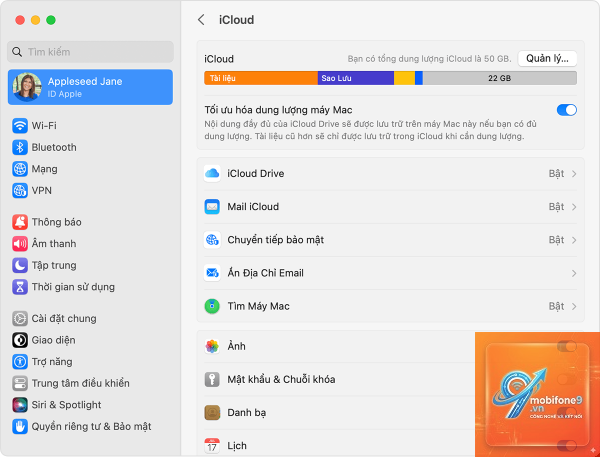Click the Lịch calendar icon

click(x=212, y=446)
